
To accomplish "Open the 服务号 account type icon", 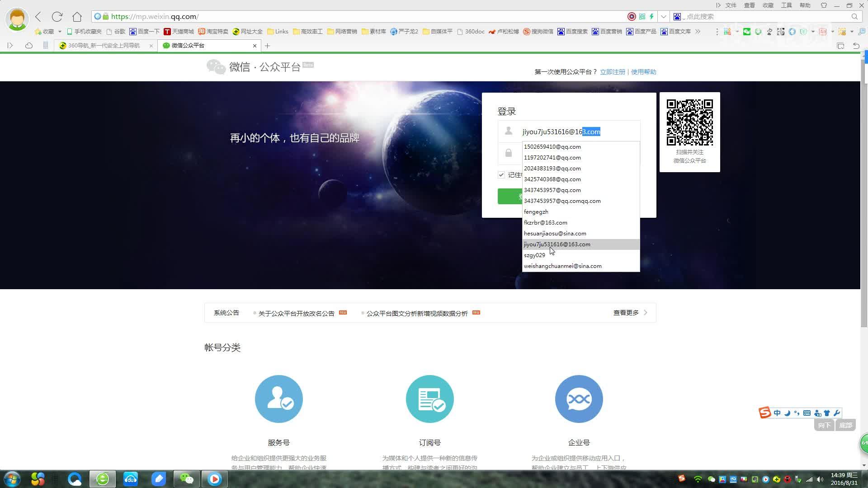I will pyautogui.click(x=278, y=399).
